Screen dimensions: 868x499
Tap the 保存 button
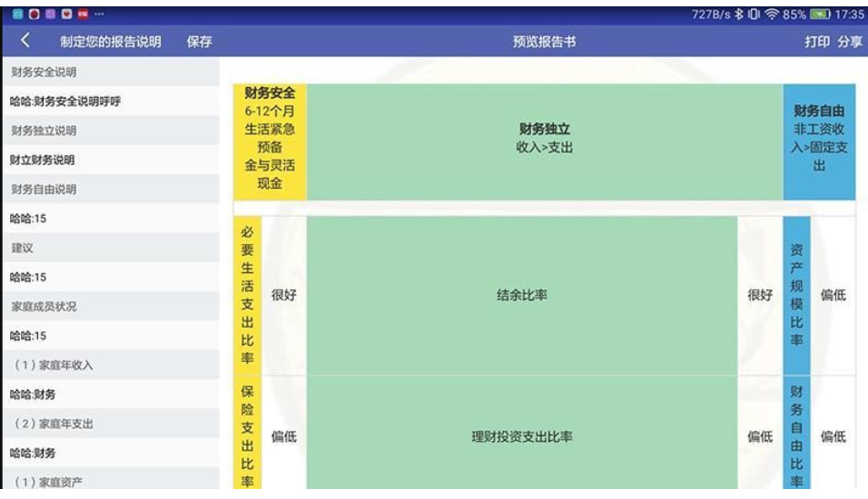tap(199, 42)
